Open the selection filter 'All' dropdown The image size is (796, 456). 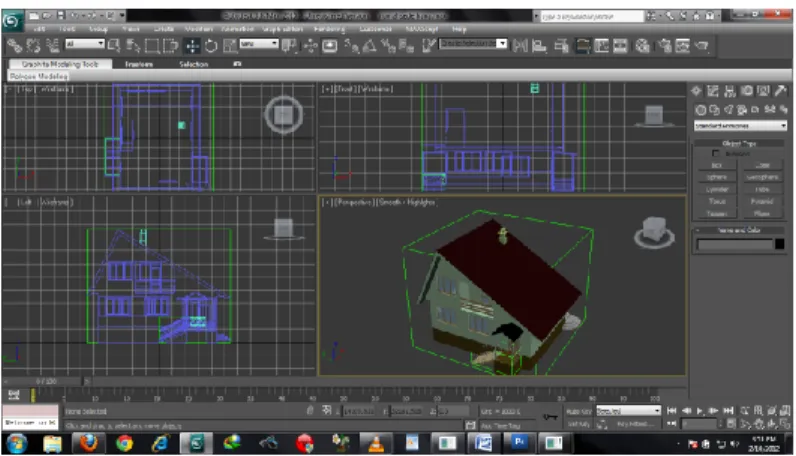[85, 44]
